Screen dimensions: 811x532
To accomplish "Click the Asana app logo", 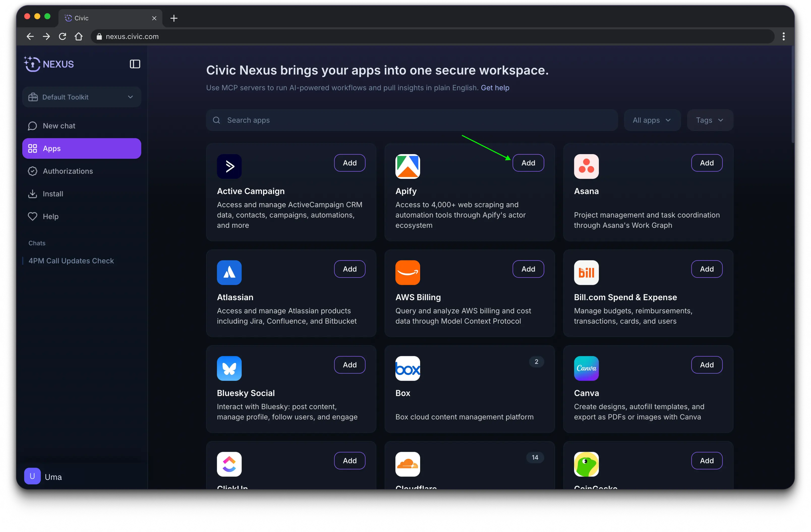I will 586,166.
